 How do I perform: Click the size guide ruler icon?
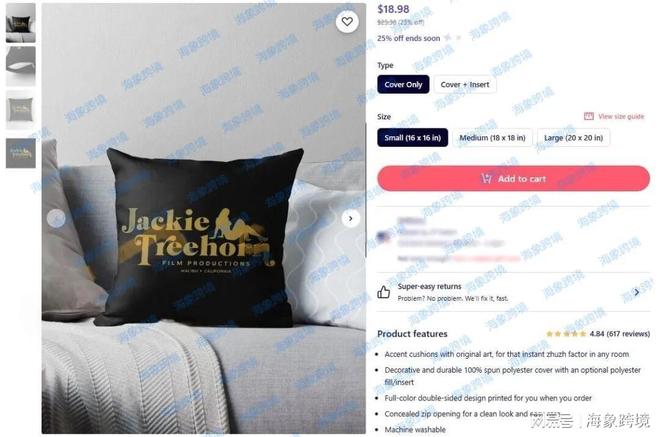pyautogui.click(x=589, y=116)
